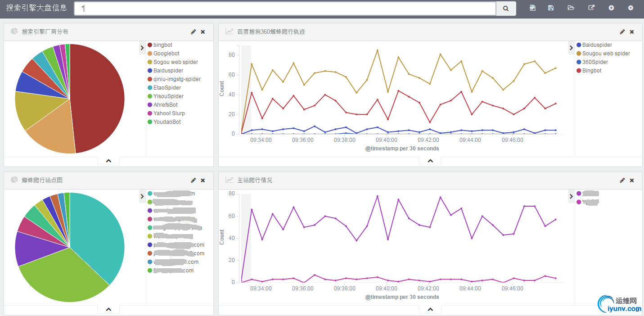Click the bingbot legend color dot

click(x=150, y=45)
